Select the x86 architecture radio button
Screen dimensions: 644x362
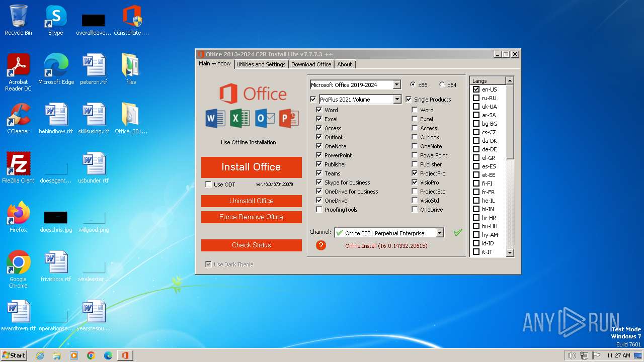pyautogui.click(x=413, y=84)
